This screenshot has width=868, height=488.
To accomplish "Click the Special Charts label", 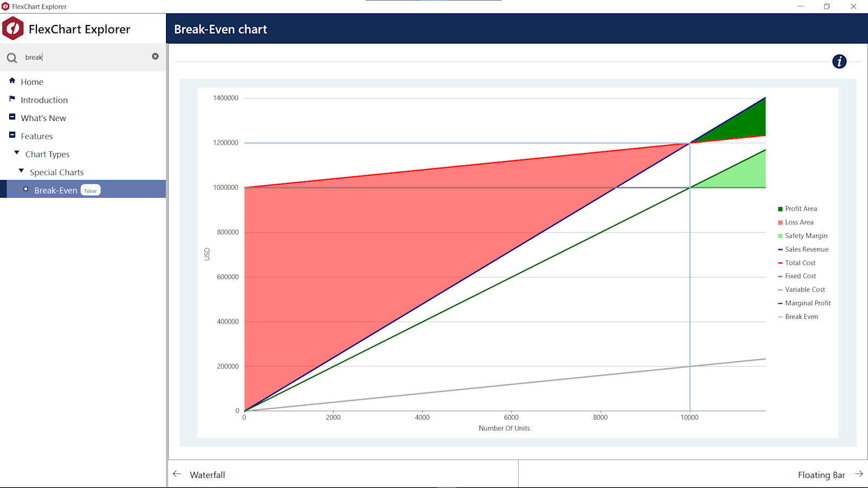I will pos(57,172).
